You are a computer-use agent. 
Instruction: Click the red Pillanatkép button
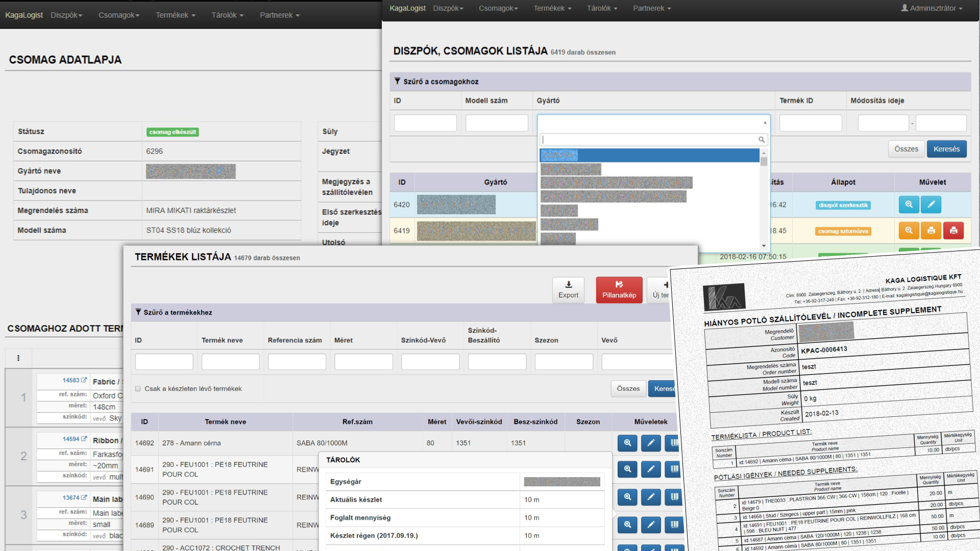click(x=619, y=290)
